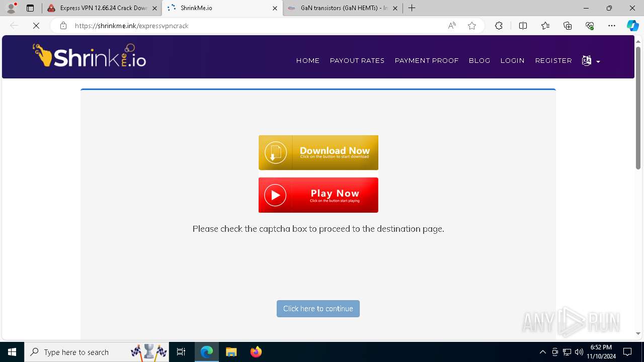
Task: Open File Explorer from taskbar
Action: point(231,352)
